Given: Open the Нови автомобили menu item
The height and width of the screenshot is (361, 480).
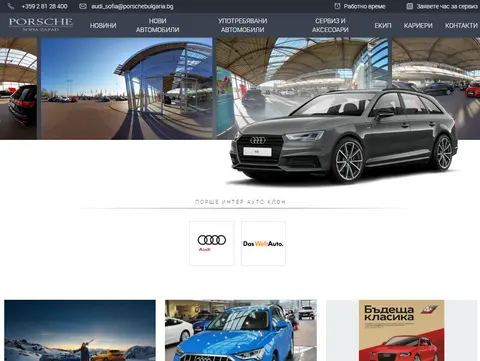Looking at the screenshot, I should tap(157, 25).
